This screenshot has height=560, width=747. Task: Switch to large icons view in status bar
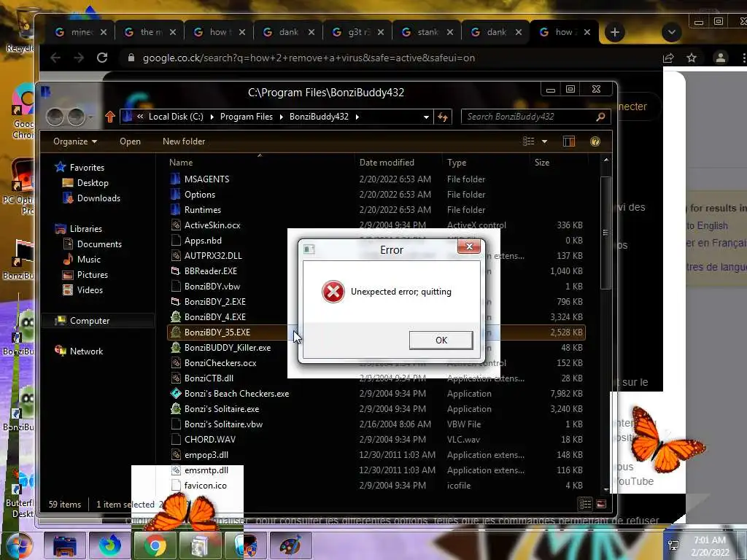point(601,504)
